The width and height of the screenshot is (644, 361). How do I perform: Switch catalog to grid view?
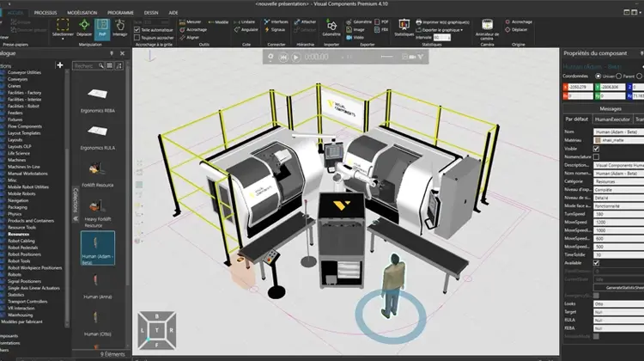[x=110, y=65]
